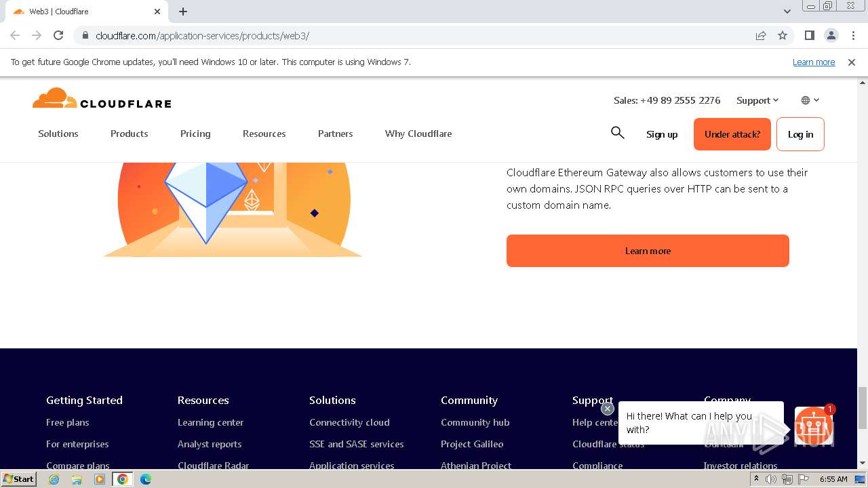Dismiss the chat greeting bubble
Screen dimensions: 868x488
click(x=607, y=409)
